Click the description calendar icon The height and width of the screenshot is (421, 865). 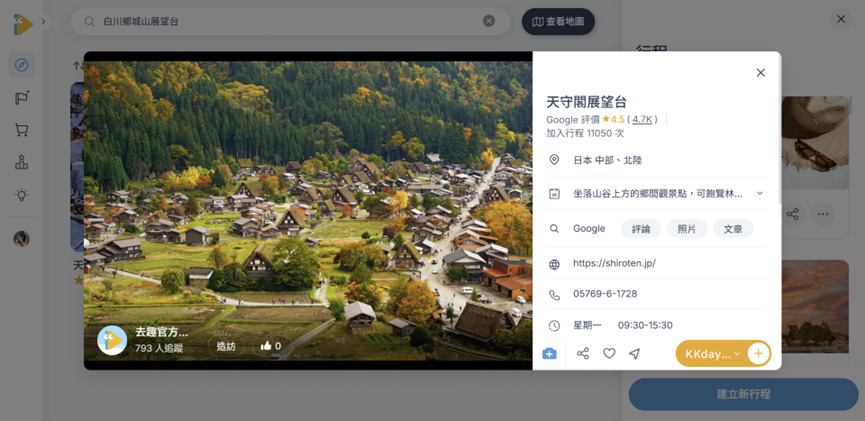(x=554, y=194)
